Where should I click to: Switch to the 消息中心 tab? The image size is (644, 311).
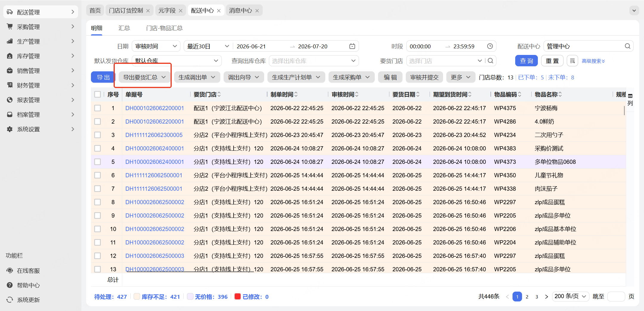tap(240, 11)
